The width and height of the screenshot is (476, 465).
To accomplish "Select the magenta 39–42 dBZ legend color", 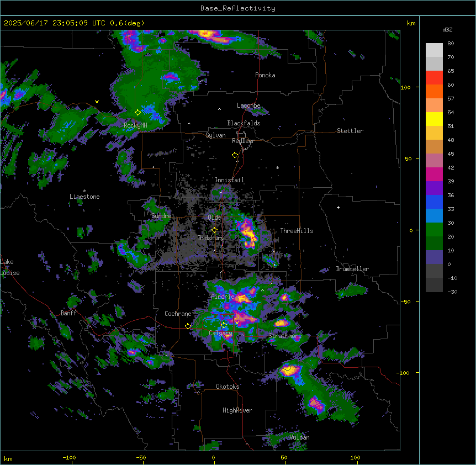I will pyautogui.click(x=434, y=174).
